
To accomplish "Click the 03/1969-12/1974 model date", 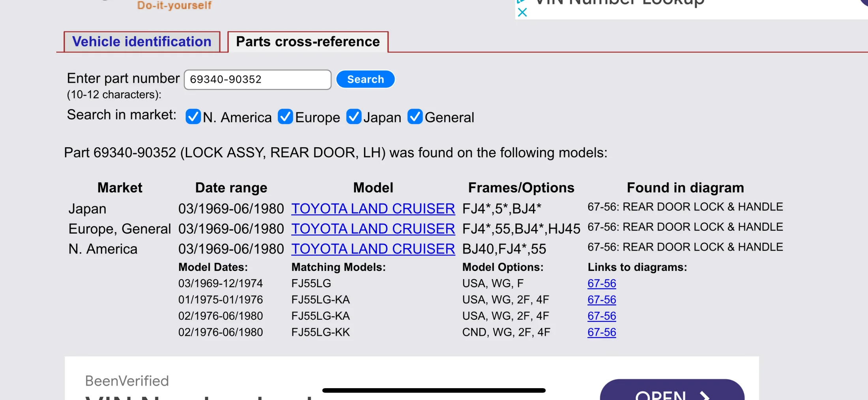I will [220, 284].
